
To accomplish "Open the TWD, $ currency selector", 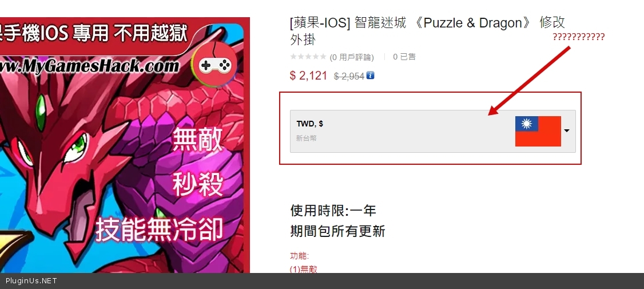I will 433,131.
